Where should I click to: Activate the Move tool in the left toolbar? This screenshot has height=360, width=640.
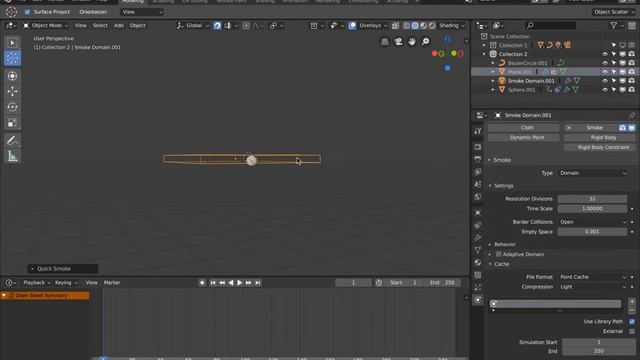point(12,91)
